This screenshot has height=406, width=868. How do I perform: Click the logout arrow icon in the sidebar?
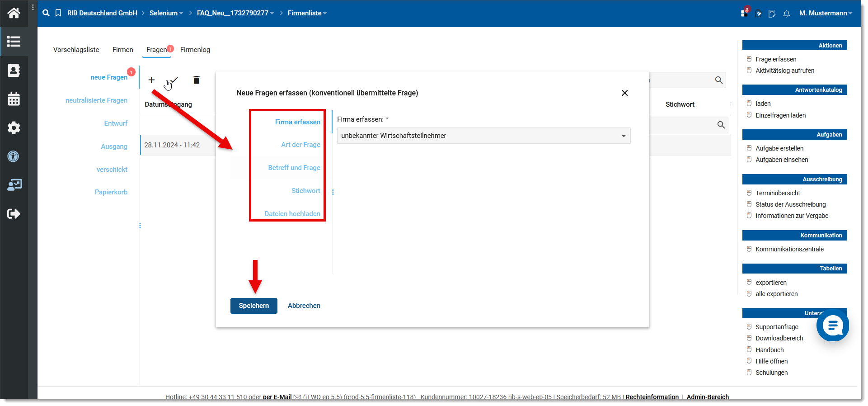(x=14, y=213)
